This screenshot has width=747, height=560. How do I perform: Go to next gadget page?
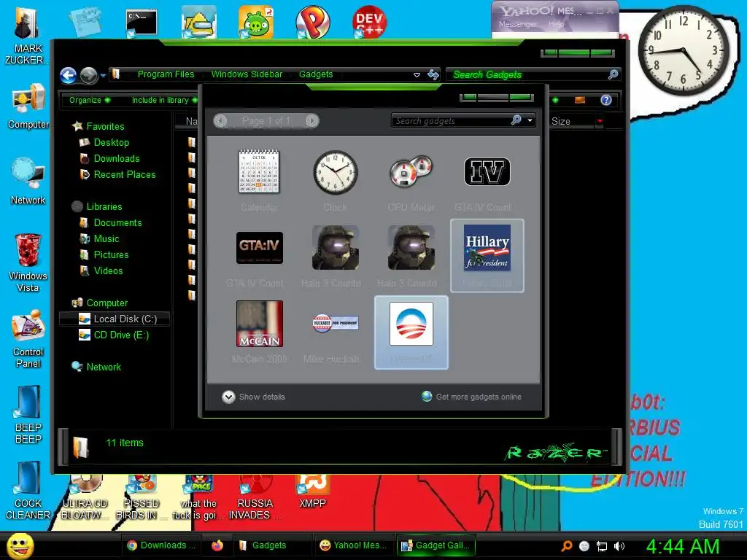point(312,120)
